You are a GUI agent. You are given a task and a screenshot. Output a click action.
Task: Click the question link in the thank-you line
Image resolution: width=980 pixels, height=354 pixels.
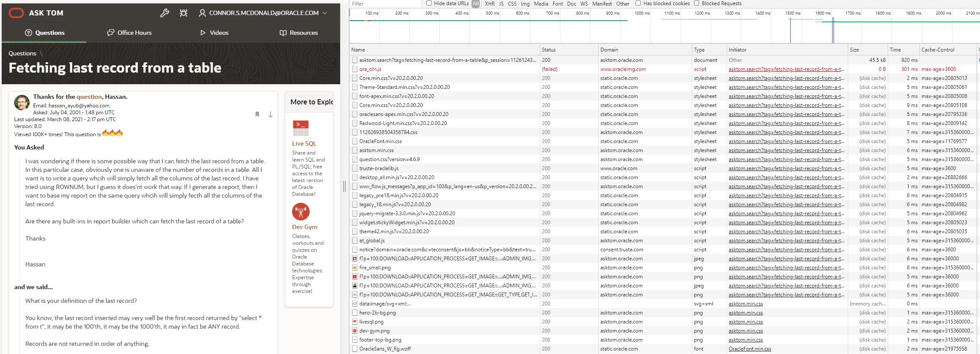pyautogui.click(x=89, y=97)
